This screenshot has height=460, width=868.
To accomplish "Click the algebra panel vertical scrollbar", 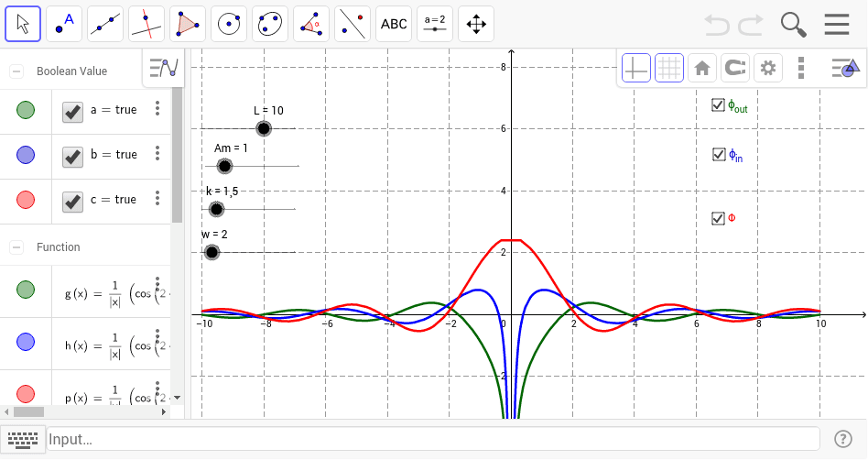I will click(177, 155).
